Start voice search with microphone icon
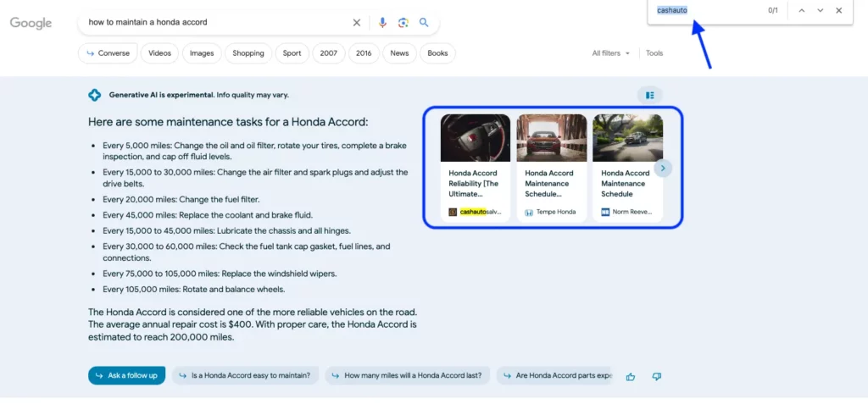Screen dimensions: 868x415 382,23
